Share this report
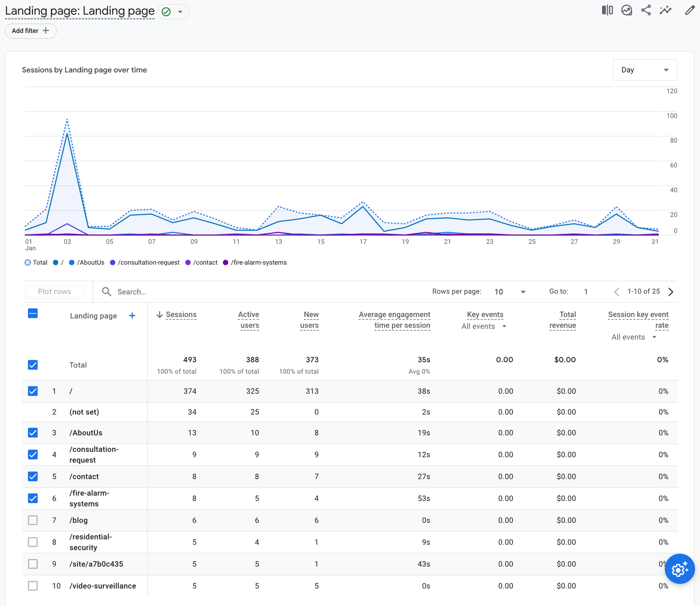The width and height of the screenshot is (700, 606). (x=646, y=10)
